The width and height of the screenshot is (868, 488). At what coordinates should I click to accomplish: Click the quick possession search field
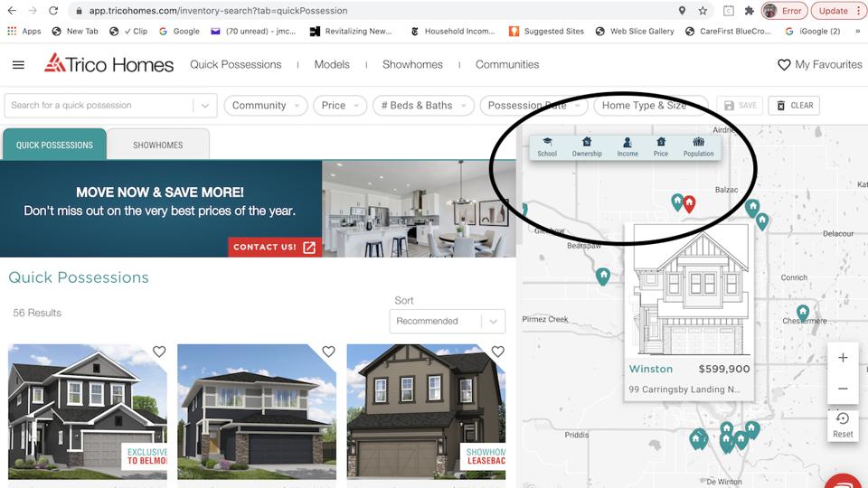[99, 106]
